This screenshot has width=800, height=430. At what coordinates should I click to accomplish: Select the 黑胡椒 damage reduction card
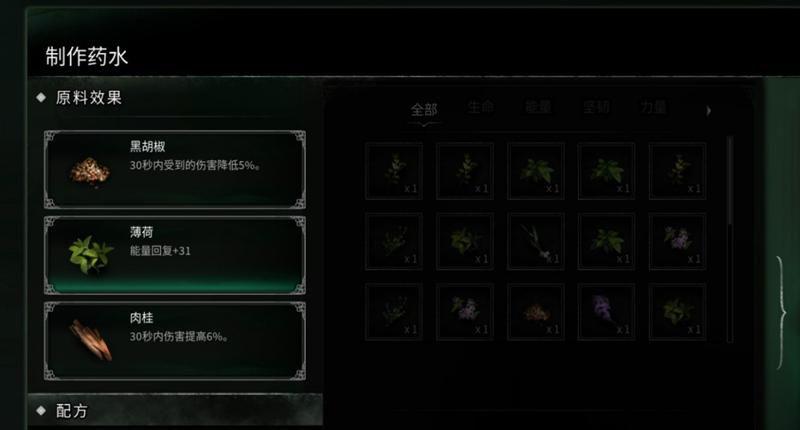point(175,170)
